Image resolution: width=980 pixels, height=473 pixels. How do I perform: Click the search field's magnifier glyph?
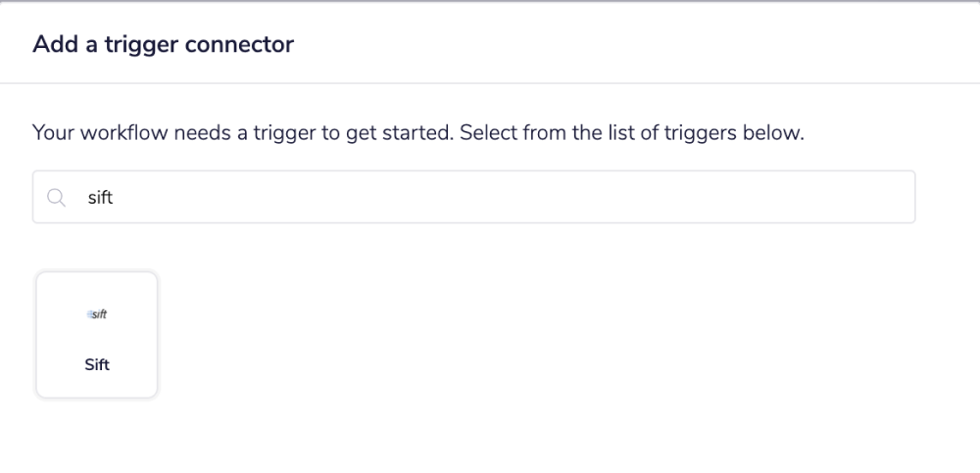coord(57,198)
